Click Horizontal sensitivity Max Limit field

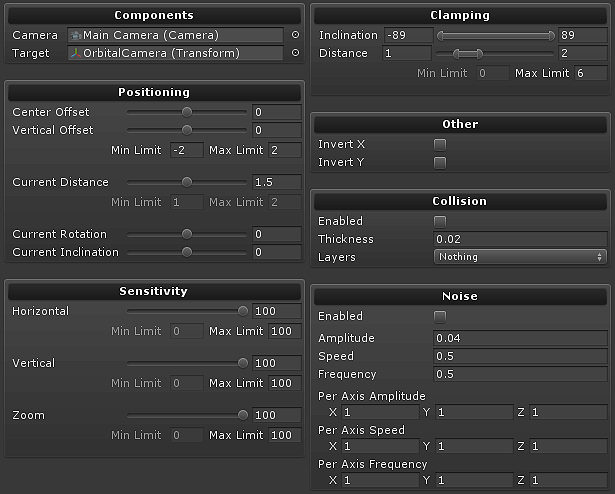click(x=285, y=331)
